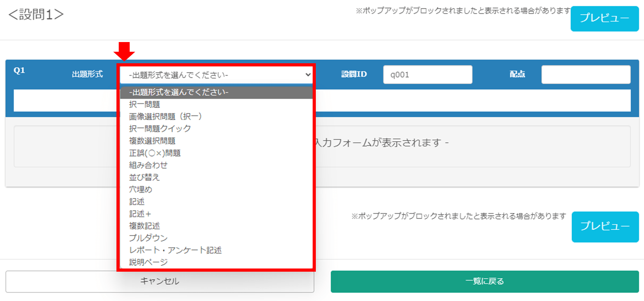Focus the 配点 input field
This screenshot has height=301, width=644.
[586, 75]
